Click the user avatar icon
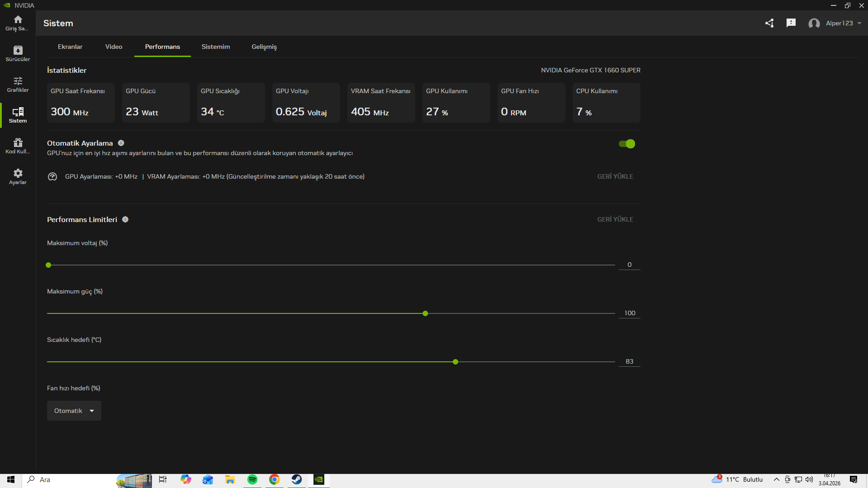Image resolution: width=868 pixels, height=488 pixels. click(814, 24)
